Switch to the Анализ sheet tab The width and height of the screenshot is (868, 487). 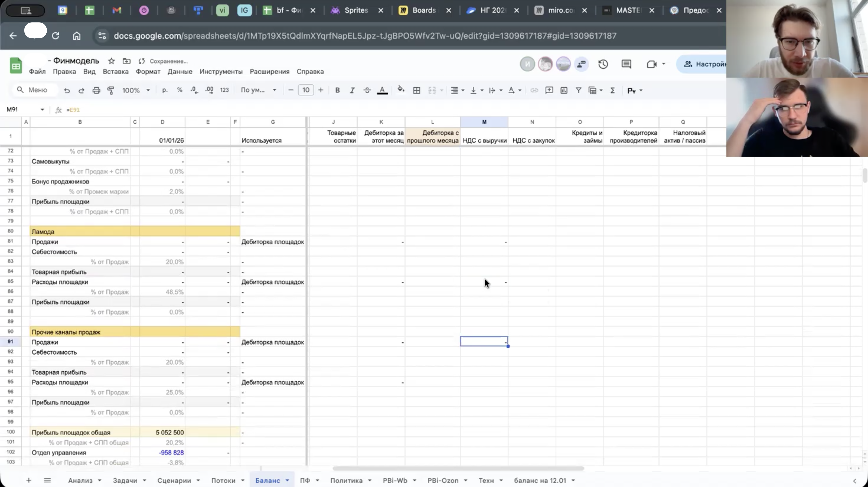tap(80, 481)
